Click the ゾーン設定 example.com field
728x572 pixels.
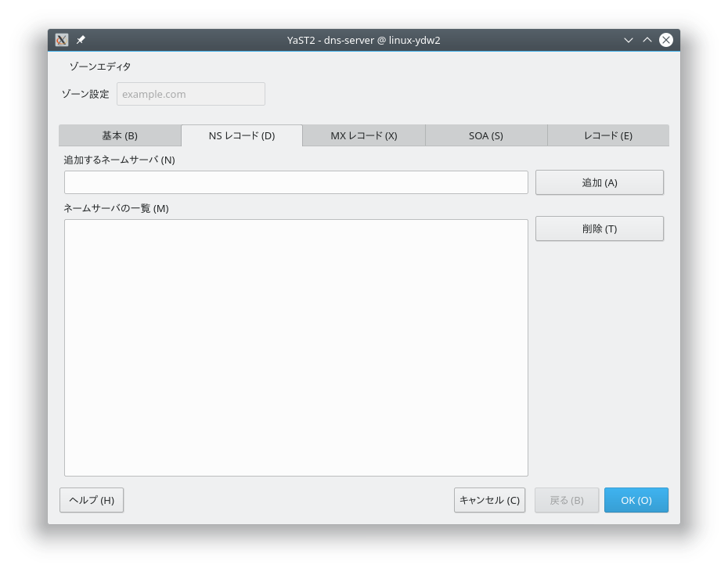[x=191, y=94]
